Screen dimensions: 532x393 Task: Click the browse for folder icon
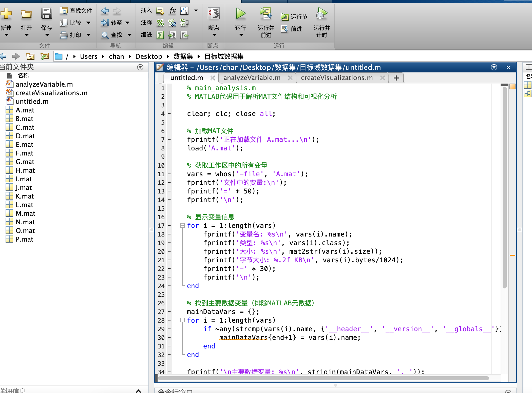click(x=45, y=56)
